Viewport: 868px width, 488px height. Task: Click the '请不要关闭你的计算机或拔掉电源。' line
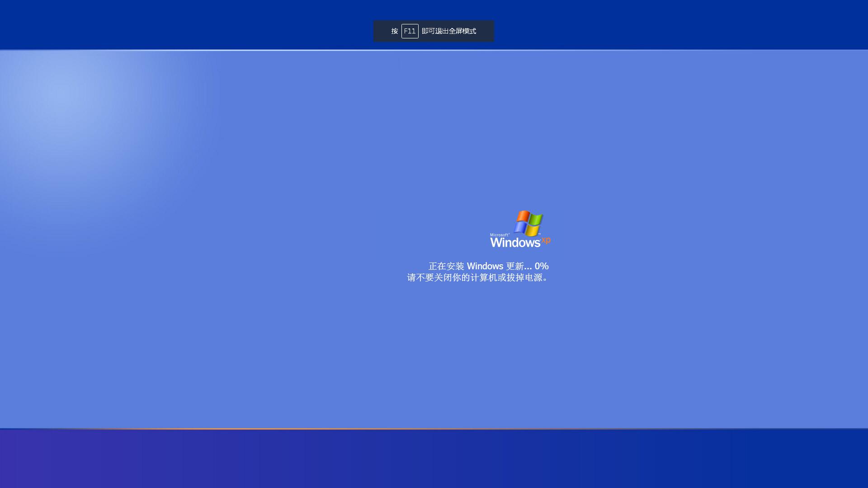pyautogui.click(x=478, y=277)
